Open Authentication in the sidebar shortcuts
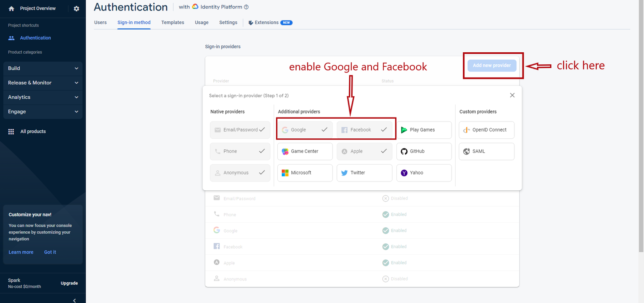The height and width of the screenshot is (303, 644). tap(35, 38)
